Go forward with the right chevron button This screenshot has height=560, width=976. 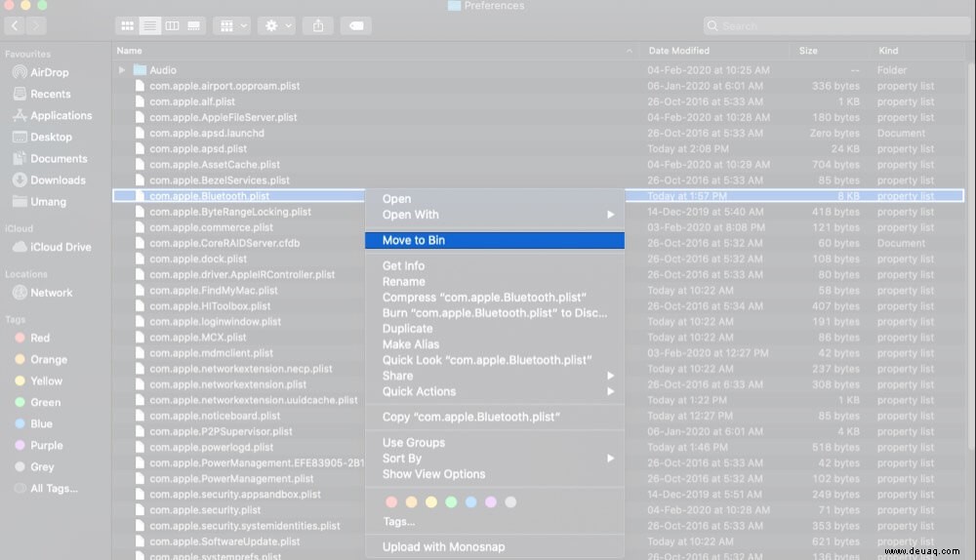coord(36,25)
